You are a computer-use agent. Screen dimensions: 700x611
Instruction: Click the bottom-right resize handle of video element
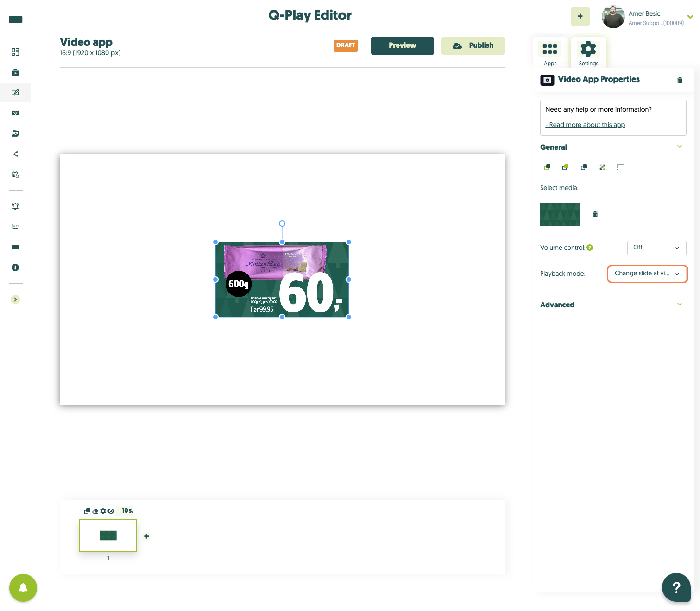[349, 317]
